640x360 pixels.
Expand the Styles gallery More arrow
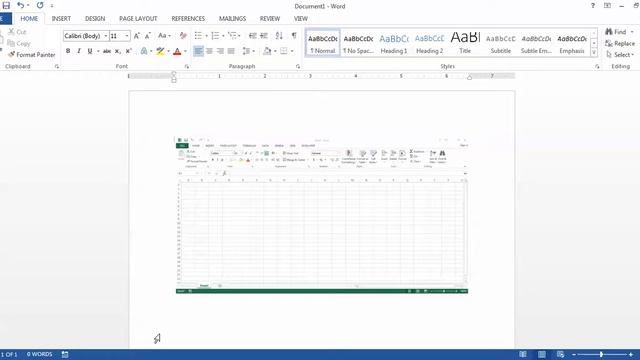coord(594,52)
